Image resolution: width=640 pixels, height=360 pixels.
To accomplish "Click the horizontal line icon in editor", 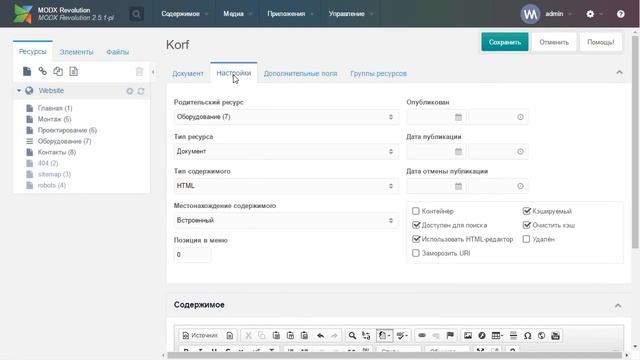I will click(513, 336).
